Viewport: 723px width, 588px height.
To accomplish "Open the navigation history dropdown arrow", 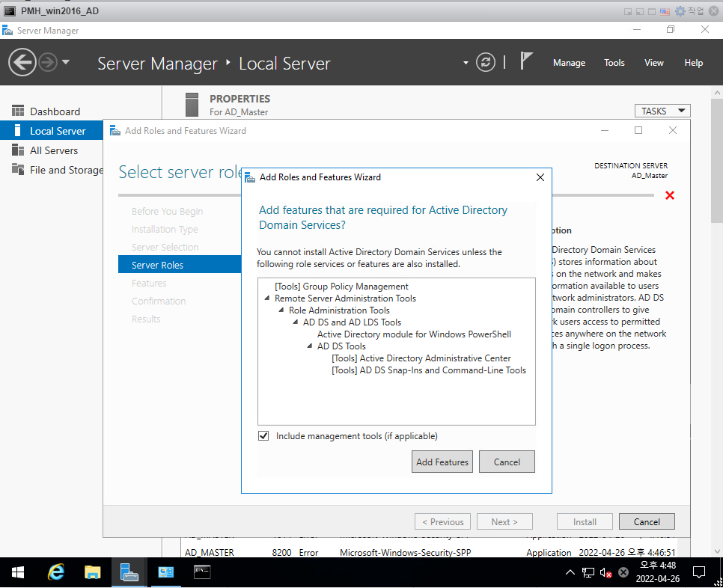I will coord(65,62).
